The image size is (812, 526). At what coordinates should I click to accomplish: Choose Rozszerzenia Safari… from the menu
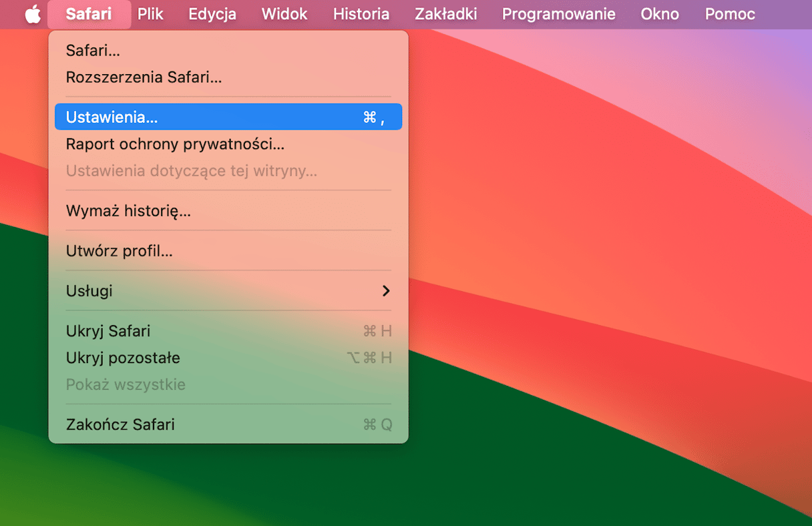click(144, 77)
